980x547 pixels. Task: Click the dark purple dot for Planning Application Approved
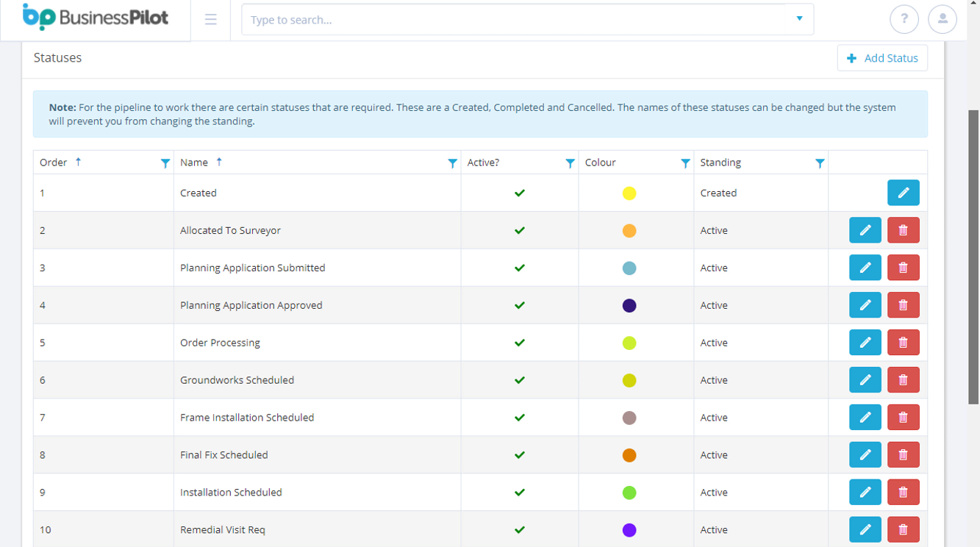[629, 306]
